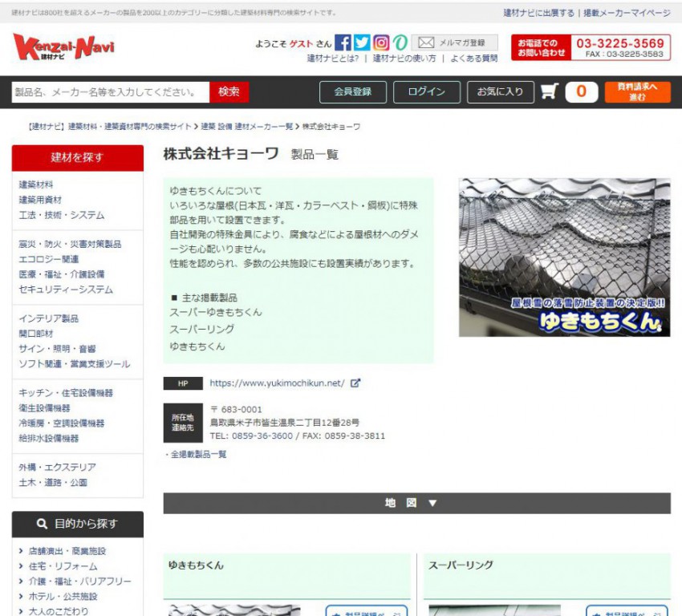682x616 pixels.
Task: Open 掲載メーカーマイページ link
Action: [627, 13]
